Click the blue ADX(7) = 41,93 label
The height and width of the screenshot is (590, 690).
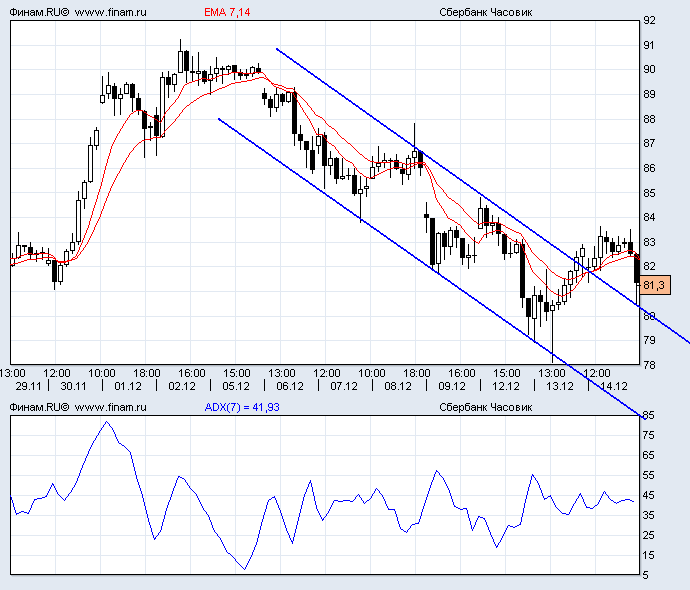242,407
